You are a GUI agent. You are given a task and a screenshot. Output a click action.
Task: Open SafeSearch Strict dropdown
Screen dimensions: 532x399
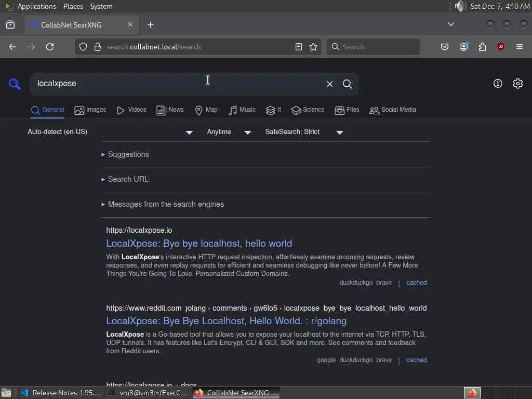[x=304, y=132]
